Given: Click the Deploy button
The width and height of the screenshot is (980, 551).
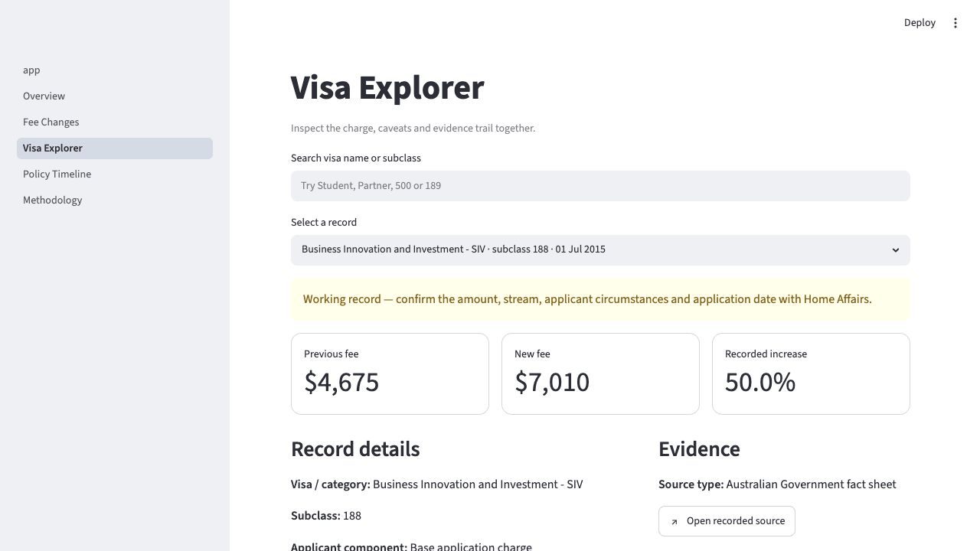Looking at the screenshot, I should pyautogui.click(x=920, y=23).
